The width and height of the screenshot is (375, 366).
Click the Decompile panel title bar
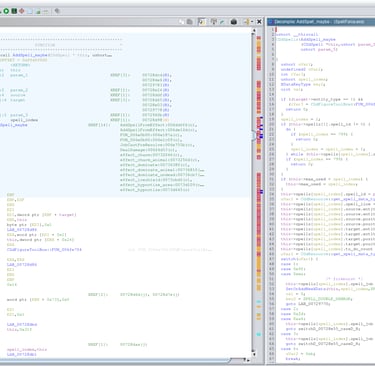click(321, 22)
